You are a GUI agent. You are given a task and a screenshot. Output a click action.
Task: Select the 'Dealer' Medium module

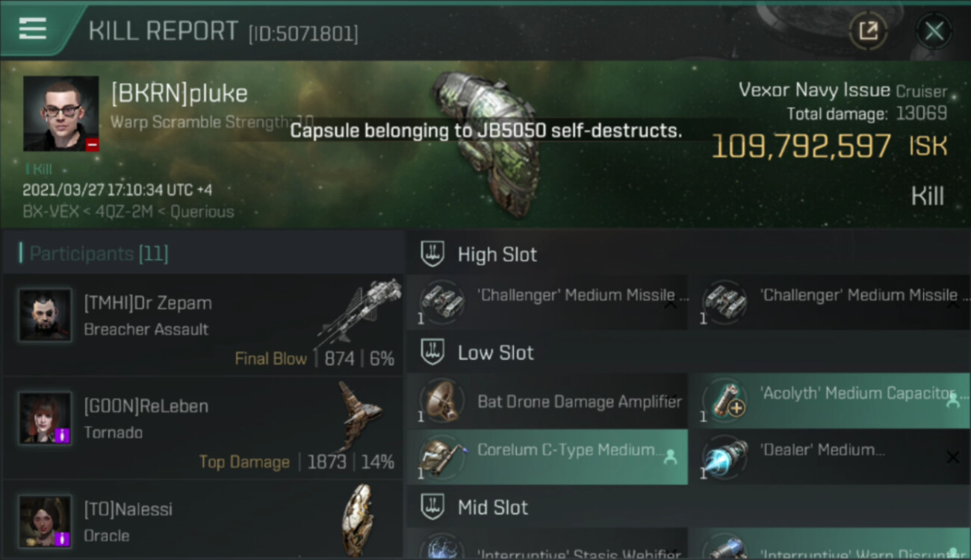(x=830, y=457)
